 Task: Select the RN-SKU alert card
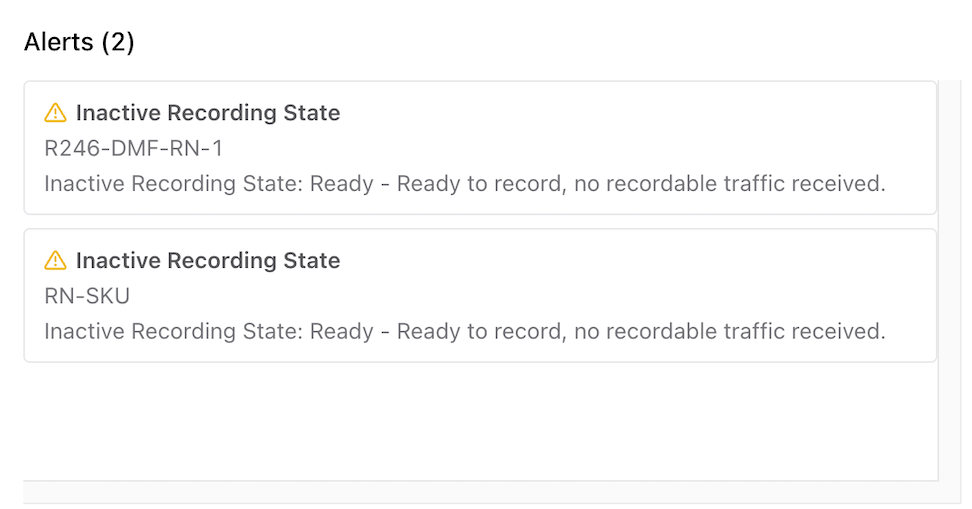480,295
